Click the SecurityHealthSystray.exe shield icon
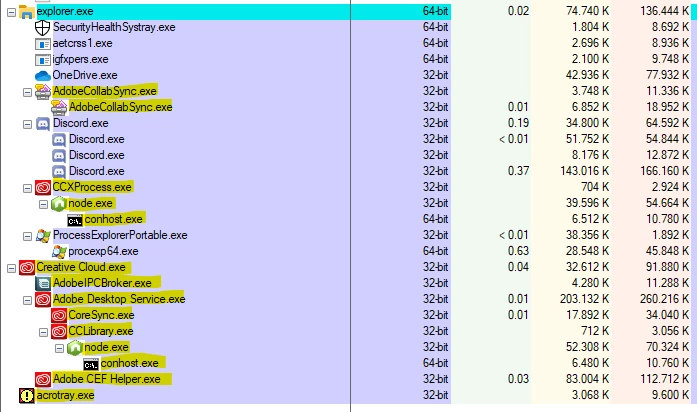Screen dimensions: 697x412 pos(43,28)
